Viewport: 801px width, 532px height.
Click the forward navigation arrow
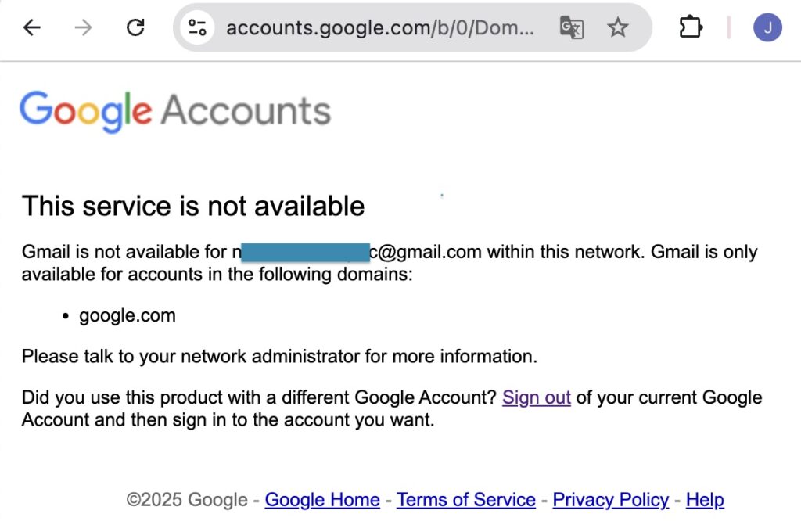tap(83, 28)
